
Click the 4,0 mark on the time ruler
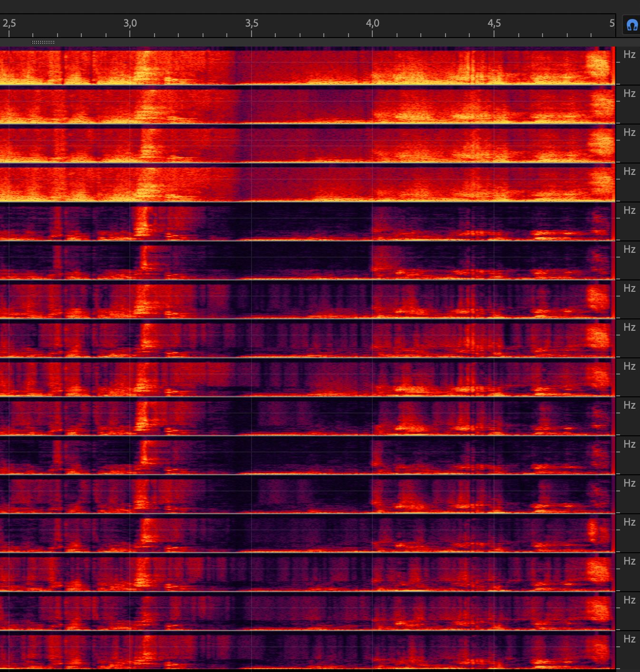pyautogui.click(x=373, y=23)
